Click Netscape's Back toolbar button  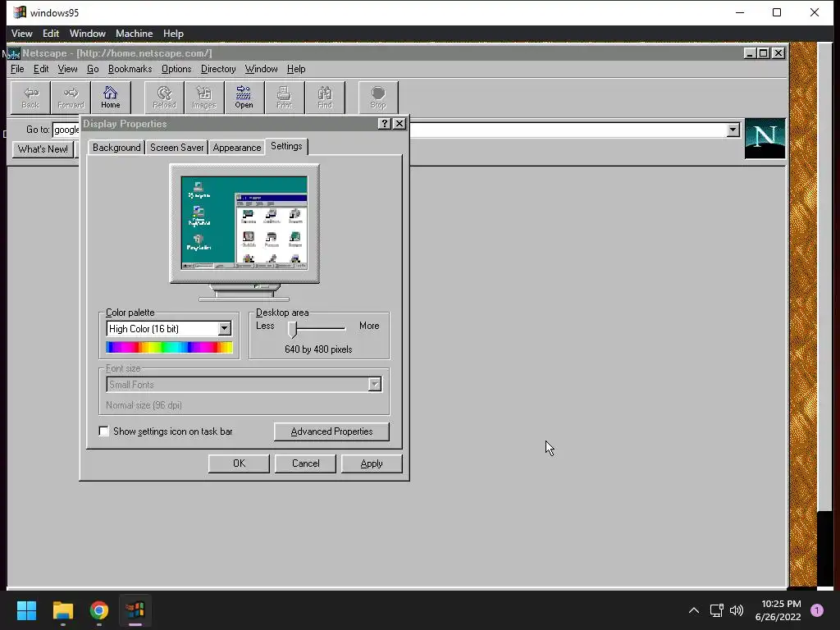(x=30, y=98)
